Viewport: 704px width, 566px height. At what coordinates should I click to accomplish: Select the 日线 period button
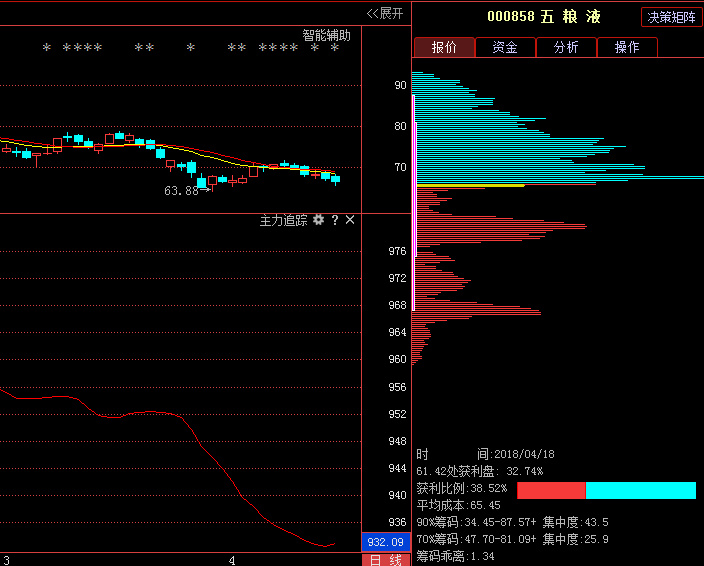386,560
